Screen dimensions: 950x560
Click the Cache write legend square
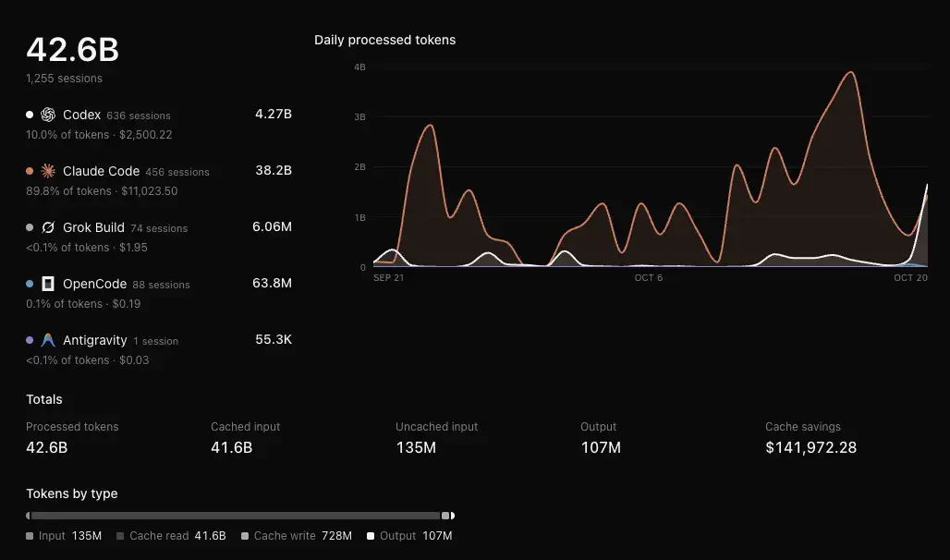pos(245,536)
